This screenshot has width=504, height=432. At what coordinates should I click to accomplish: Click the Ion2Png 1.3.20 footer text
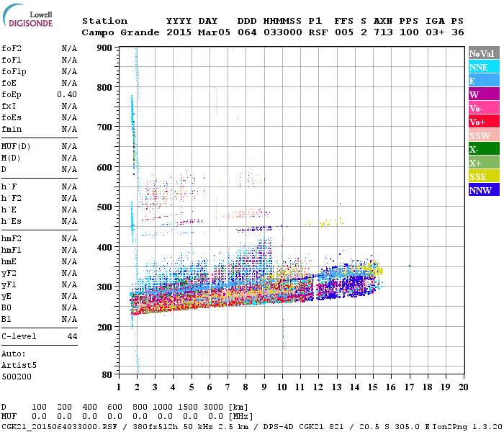467,427
